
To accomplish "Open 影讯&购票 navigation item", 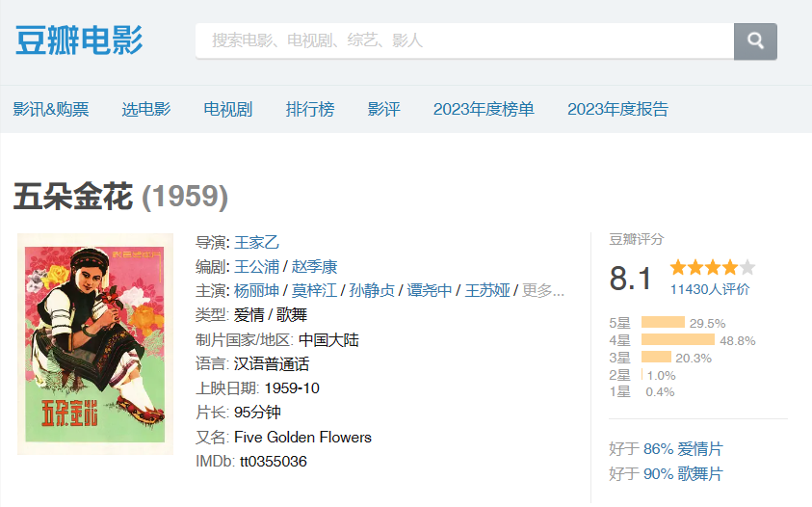I will tap(51, 109).
